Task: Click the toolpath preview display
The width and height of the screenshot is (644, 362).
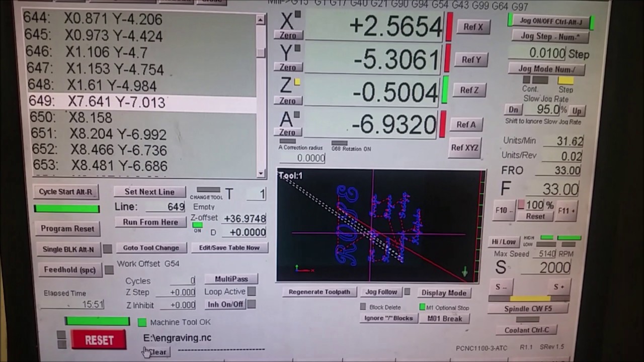Action: 380,226
